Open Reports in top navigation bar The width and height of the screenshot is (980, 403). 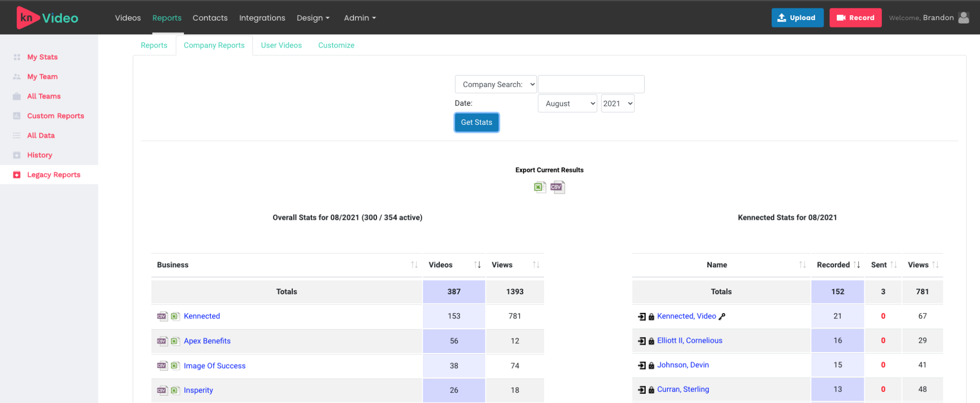click(x=167, y=18)
